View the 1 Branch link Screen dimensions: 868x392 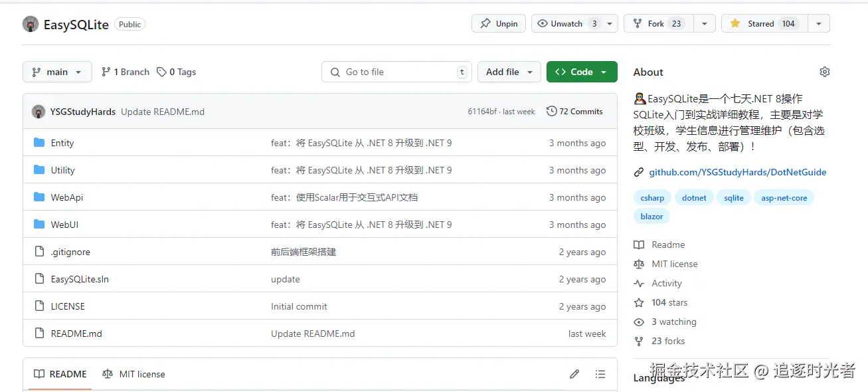point(126,72)
